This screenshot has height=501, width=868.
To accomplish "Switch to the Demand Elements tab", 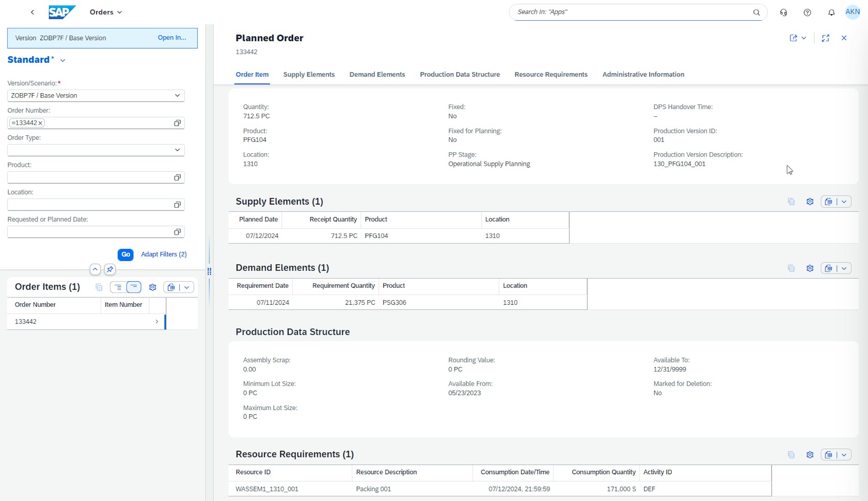I will [x=377, y=74].
